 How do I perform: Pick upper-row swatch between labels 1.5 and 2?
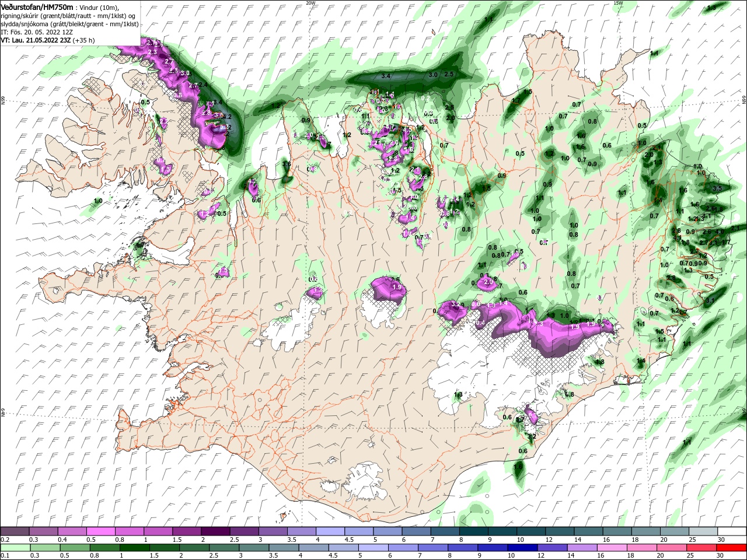coord(187,531)
